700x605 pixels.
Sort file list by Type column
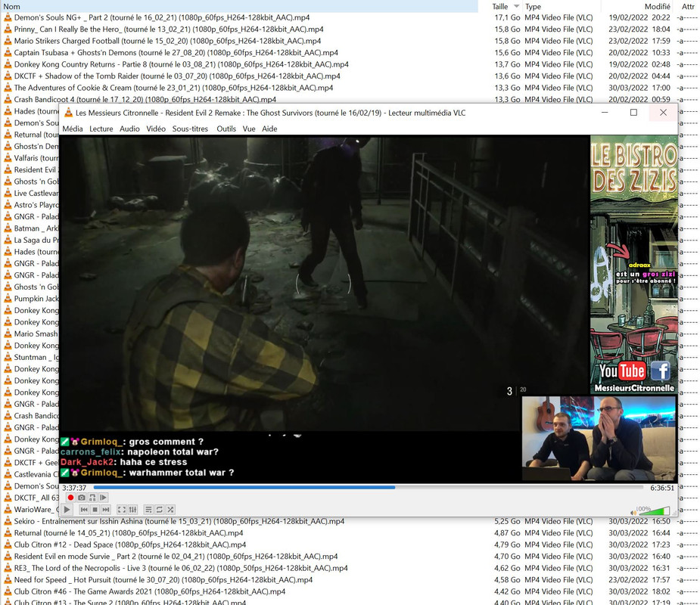(533, 6)
